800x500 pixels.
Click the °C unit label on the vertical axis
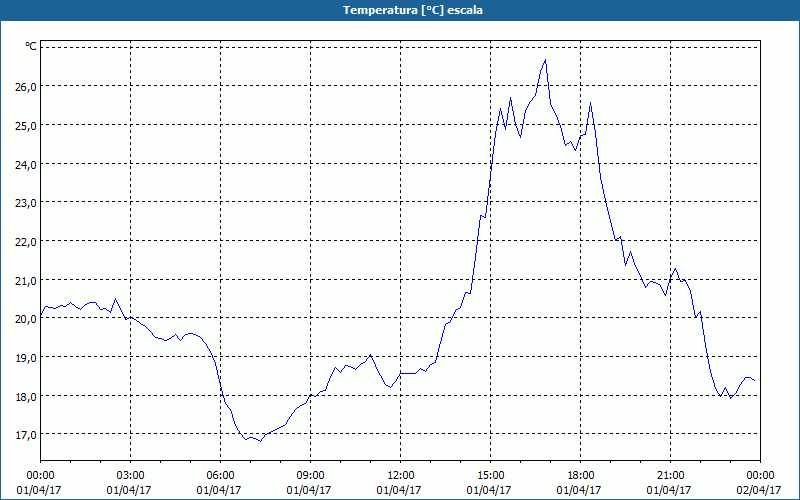coord(31,46)
